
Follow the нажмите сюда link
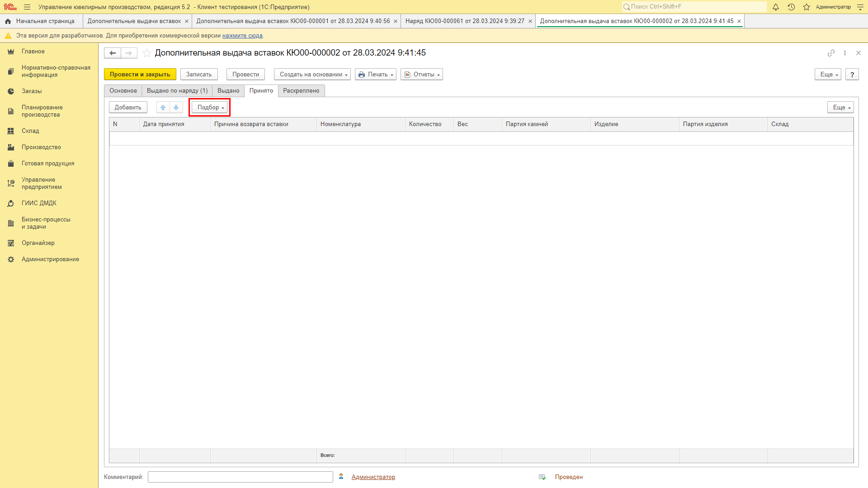[242, 36]
